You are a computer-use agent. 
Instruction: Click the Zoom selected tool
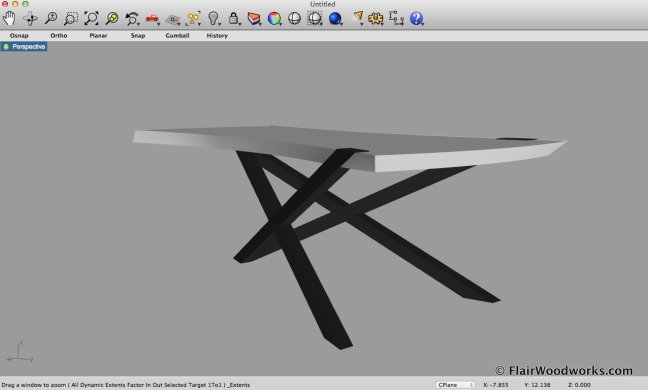[x=112, y=18]
